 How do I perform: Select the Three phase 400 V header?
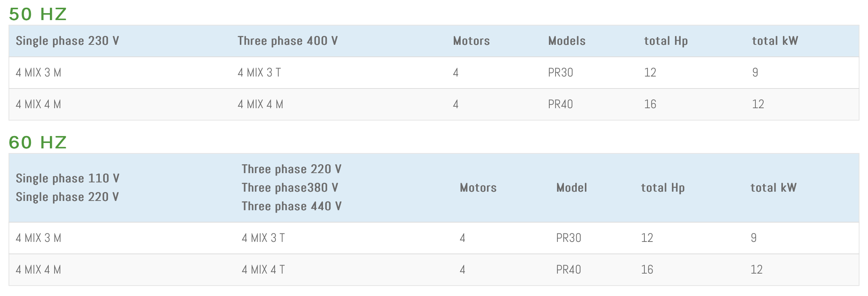click(287, 41)
